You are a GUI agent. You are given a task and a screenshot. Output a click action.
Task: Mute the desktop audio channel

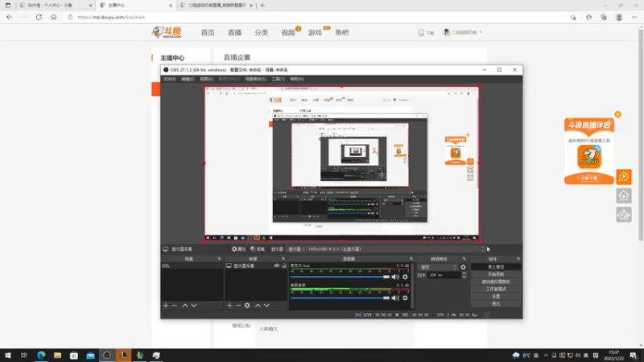395,298
